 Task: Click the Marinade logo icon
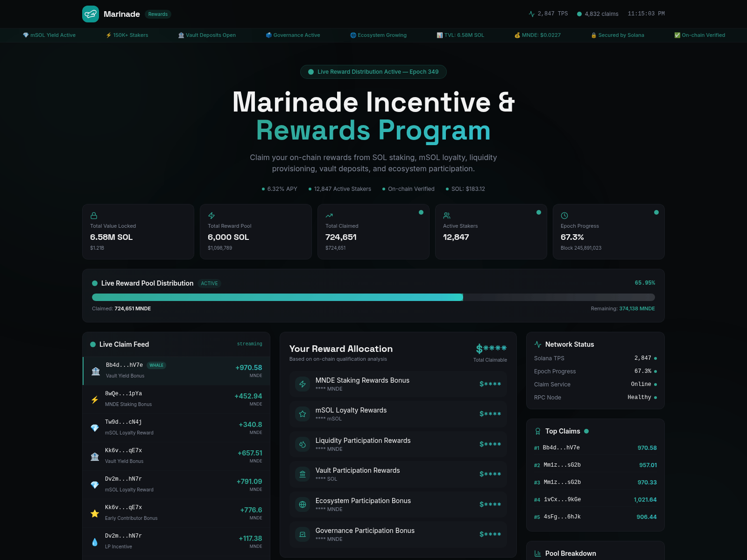point(91,14)
